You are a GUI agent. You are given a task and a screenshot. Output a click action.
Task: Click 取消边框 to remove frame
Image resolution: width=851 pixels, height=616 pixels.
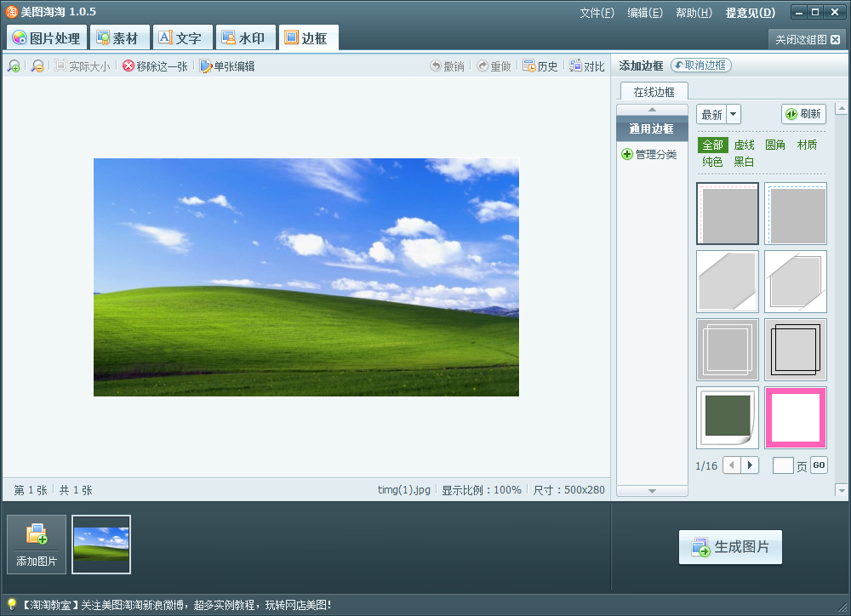700,65
